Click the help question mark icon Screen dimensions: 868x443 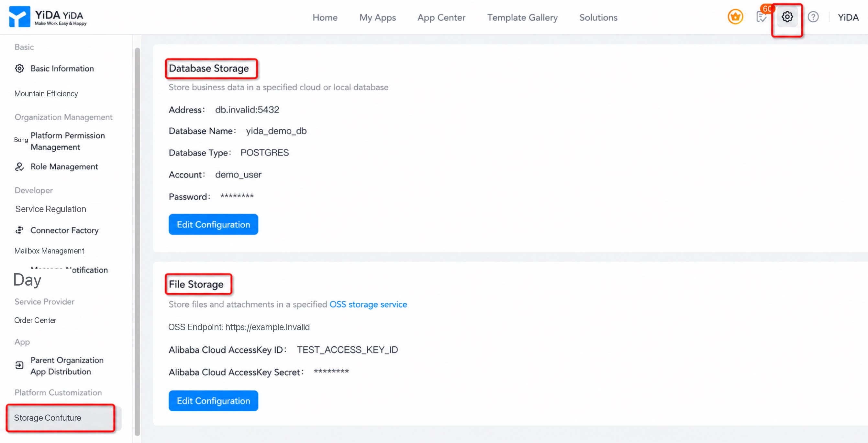point(813,17)
